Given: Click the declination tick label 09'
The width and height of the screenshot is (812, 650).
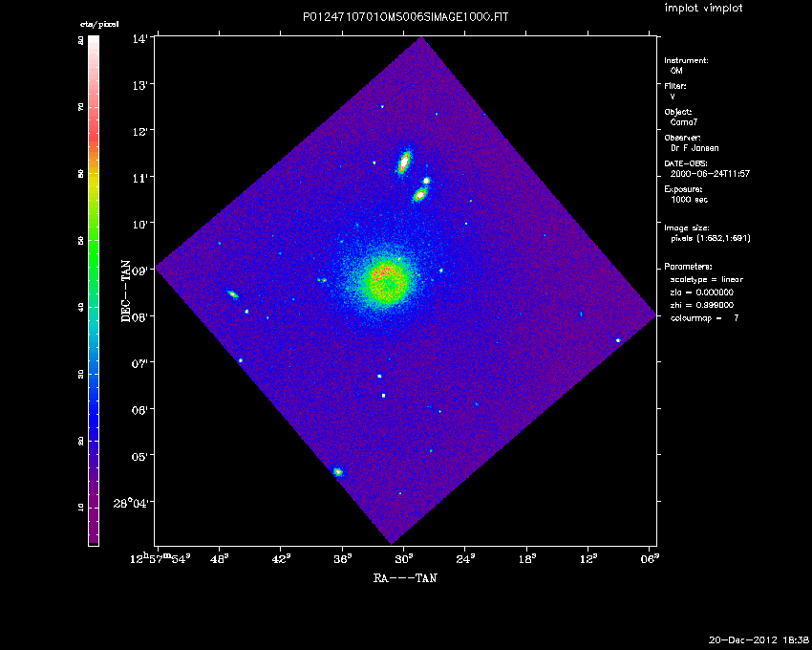Looking at the screenshot, I should click(139, 271).
